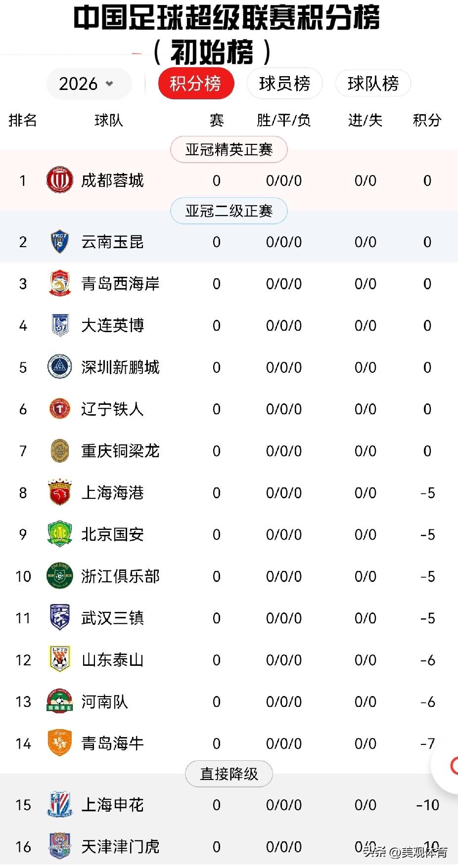Open the 天津津门虎 team name

pyautogui.click(x=120, y=847)
